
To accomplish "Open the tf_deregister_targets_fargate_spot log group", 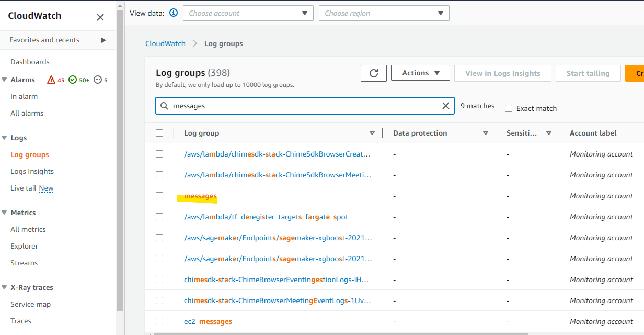I will tap(266, 217).
